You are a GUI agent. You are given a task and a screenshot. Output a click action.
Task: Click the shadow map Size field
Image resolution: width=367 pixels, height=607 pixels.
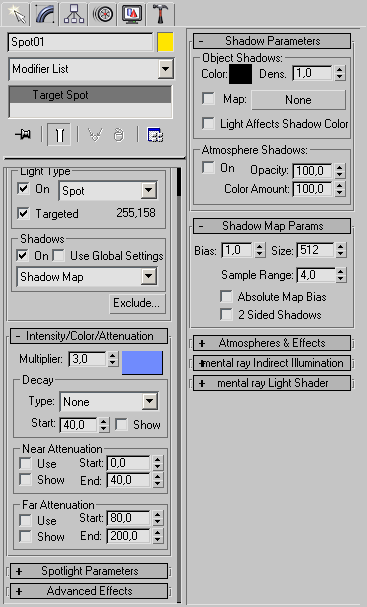coord(315,250)
